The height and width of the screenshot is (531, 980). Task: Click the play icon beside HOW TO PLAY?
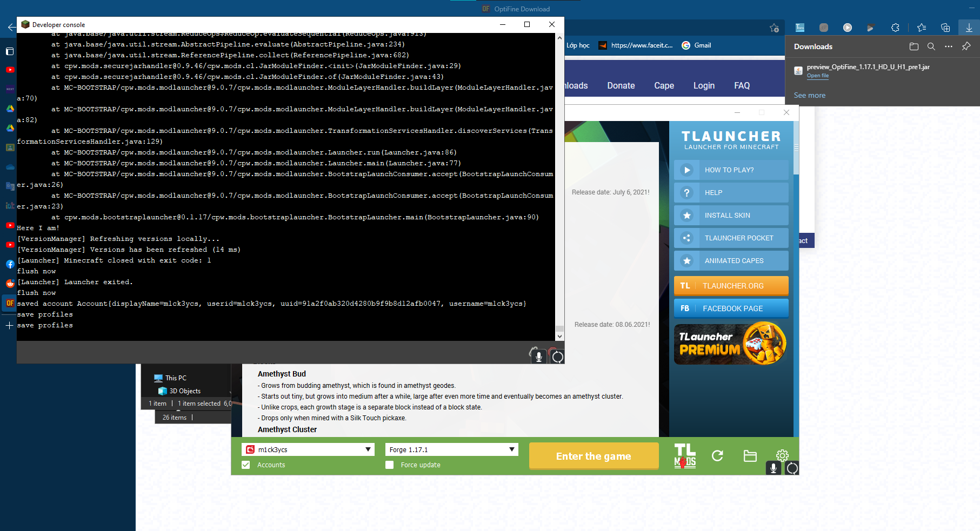[686, 170]
